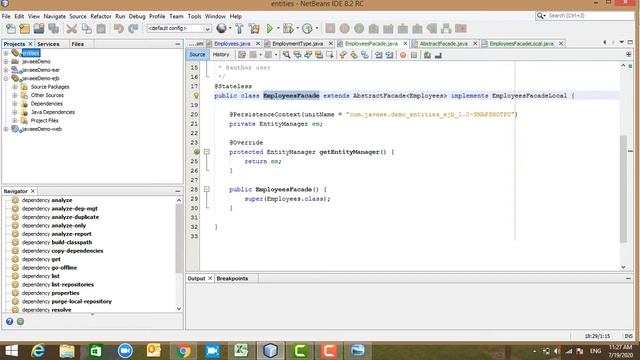Open the Refactor menu
640x360 pixels.
[x=101, y=16]
